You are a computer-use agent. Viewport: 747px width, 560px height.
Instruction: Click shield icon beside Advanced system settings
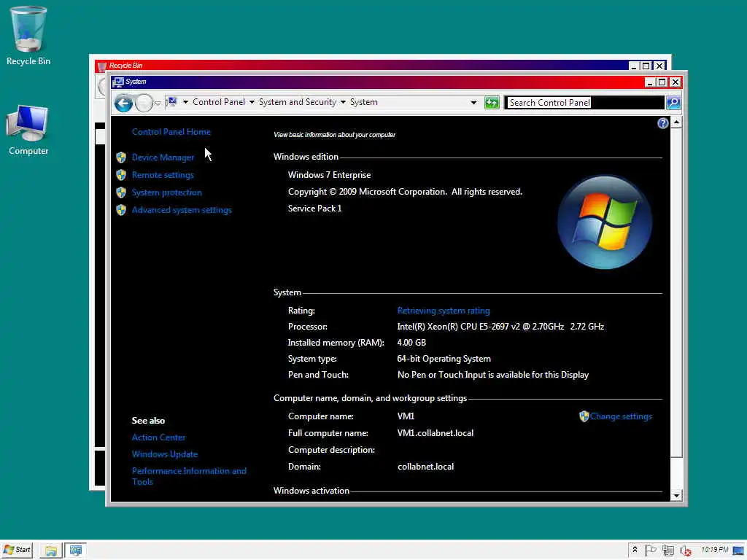tap(121, 210)
